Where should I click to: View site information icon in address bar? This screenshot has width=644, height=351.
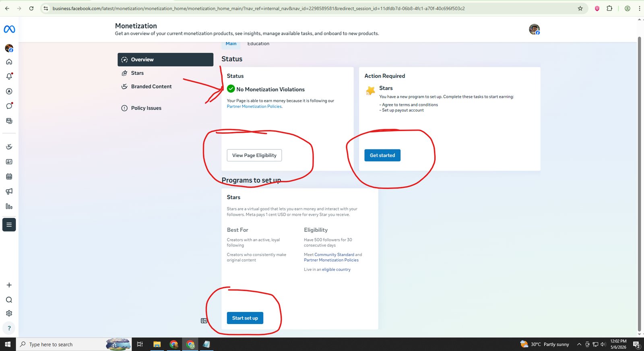[46, 8]
